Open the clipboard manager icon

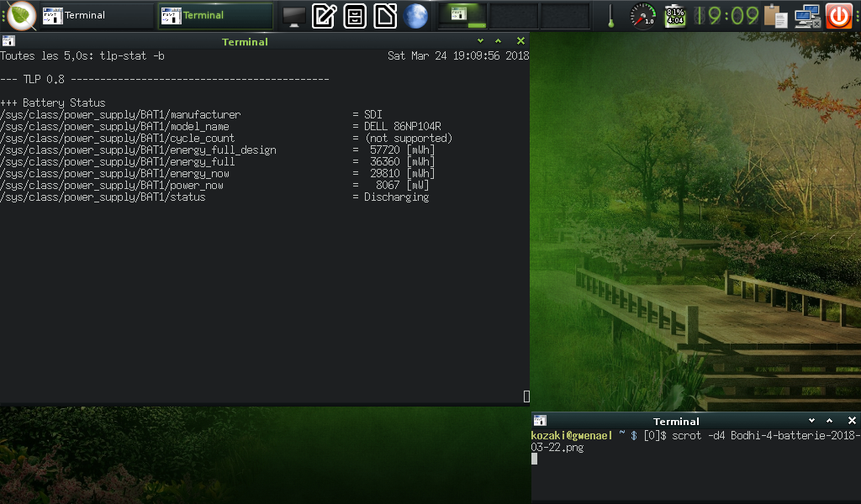tap(776, 16)
